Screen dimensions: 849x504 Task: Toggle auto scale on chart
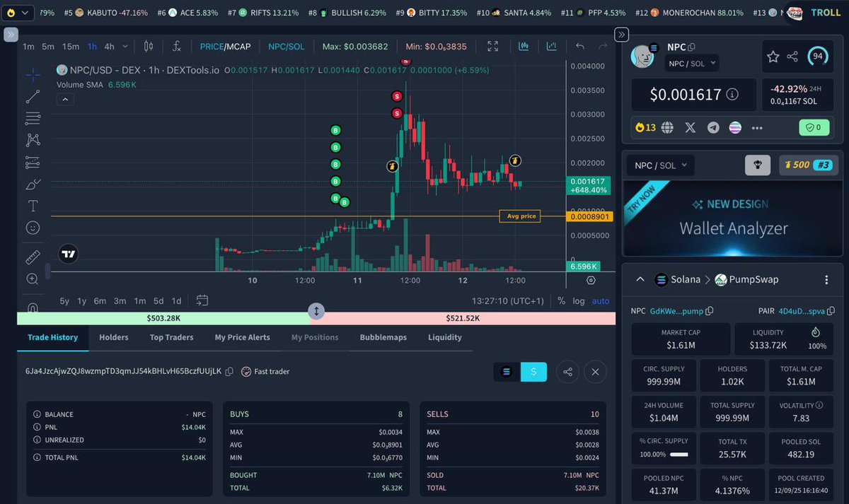(601, 301)
